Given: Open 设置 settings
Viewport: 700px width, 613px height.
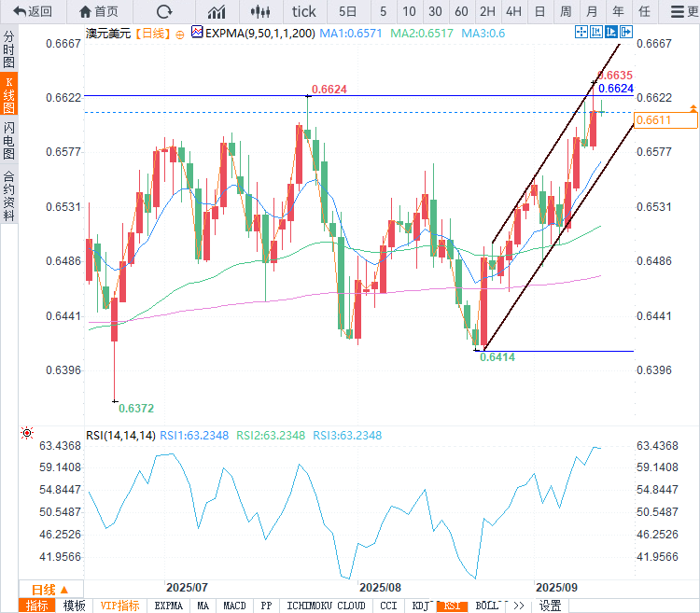Looking at the screenshot, I should click(x=550, y=606).
